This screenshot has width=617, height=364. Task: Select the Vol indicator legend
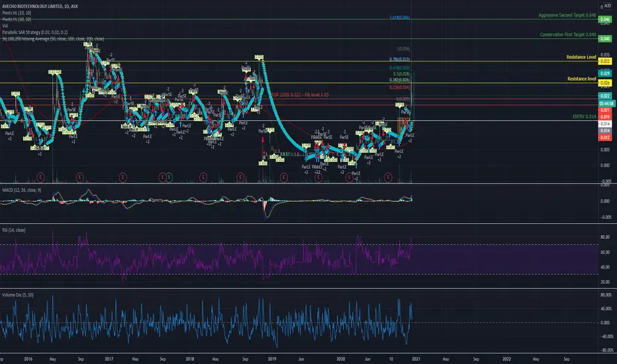pos(5,26)
